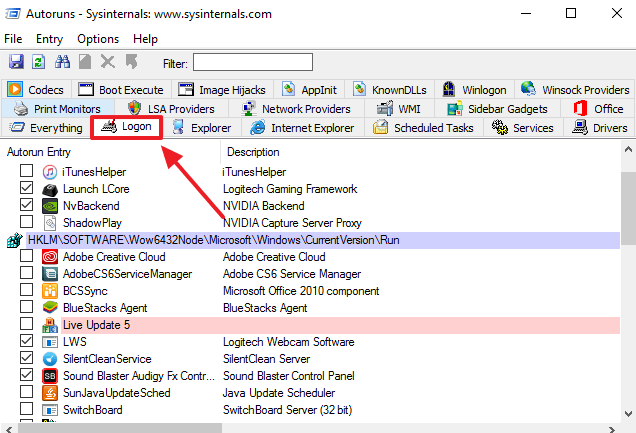Click the BlueStacks Agent entry icon

[x=50, y=308]
